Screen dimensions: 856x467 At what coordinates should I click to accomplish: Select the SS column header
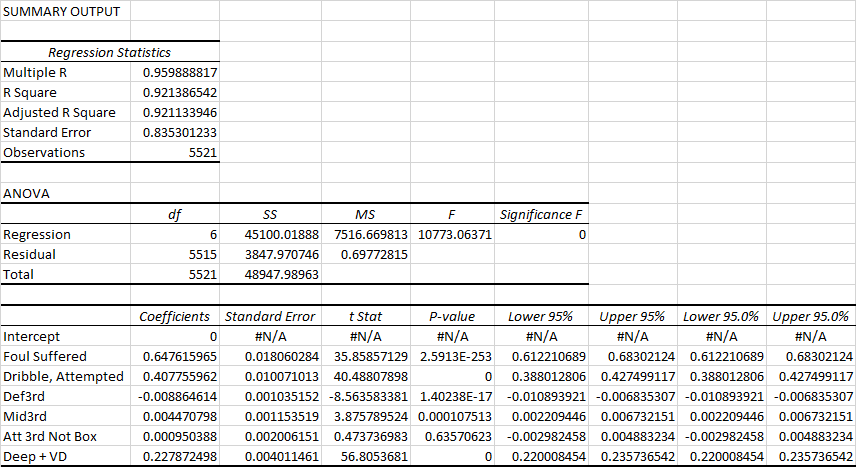click(271, 215)
